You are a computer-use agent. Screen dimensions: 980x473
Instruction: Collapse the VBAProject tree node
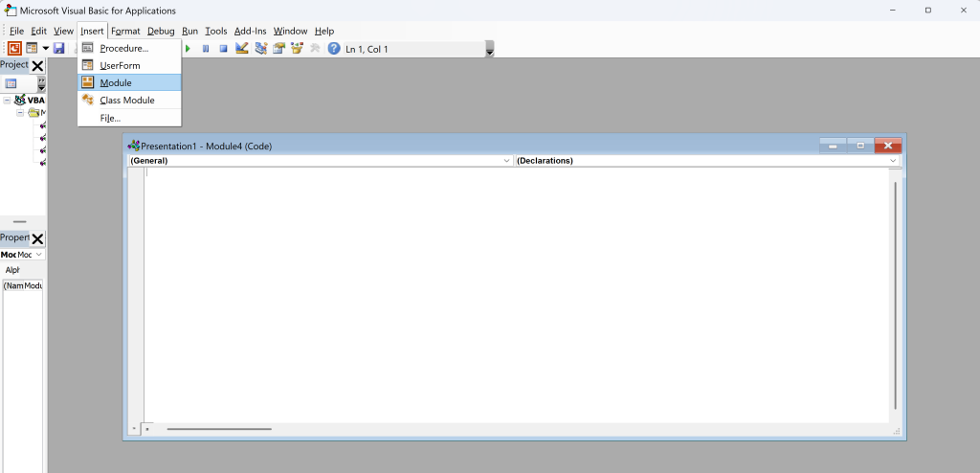(x=7, y=101)
